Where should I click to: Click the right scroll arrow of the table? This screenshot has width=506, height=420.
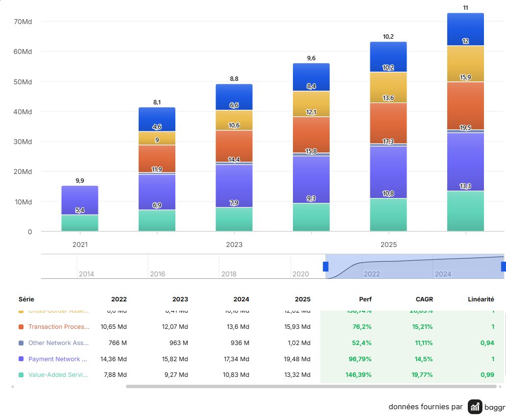pos(501,386)
